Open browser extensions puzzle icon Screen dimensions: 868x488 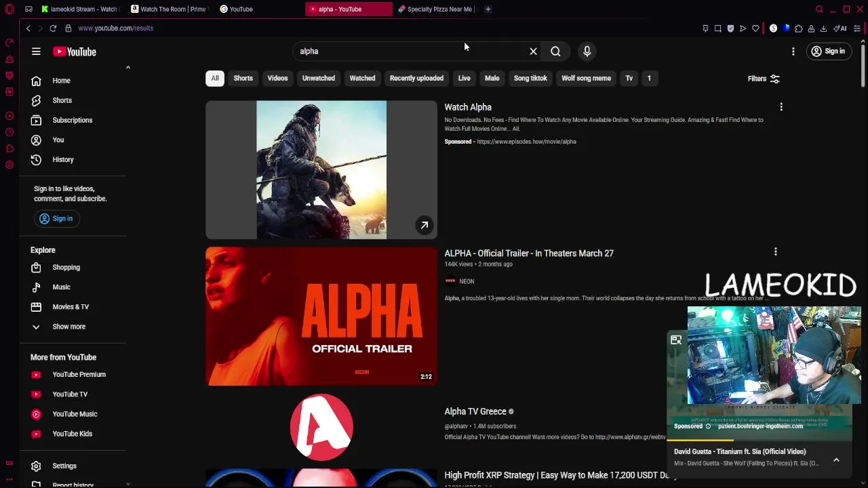point(798,28)
